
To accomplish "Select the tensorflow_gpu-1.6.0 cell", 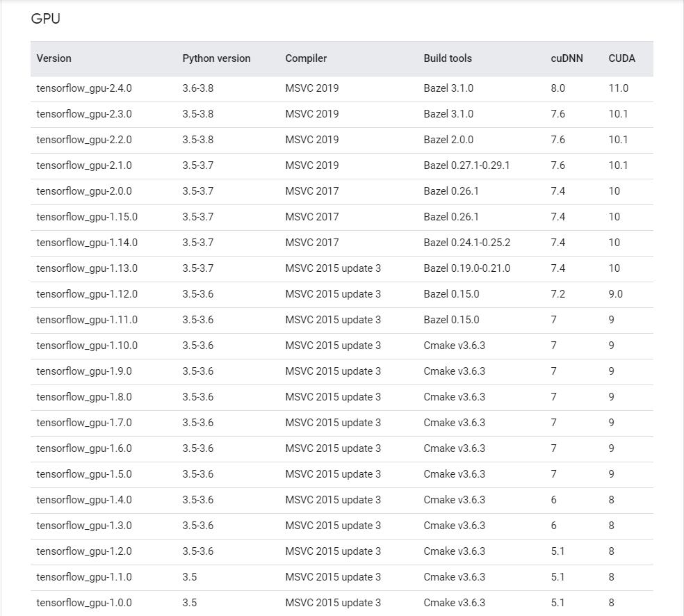I will point(84,449).
